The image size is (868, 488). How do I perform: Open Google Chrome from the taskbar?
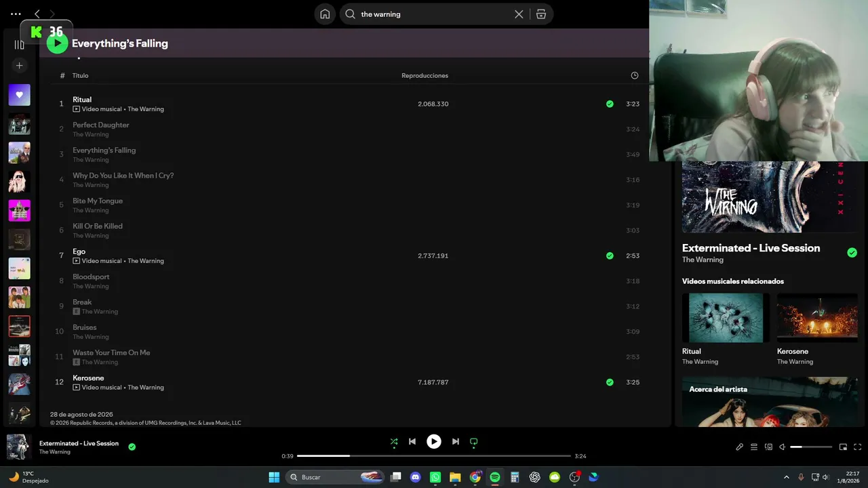[x=475, y=477]
